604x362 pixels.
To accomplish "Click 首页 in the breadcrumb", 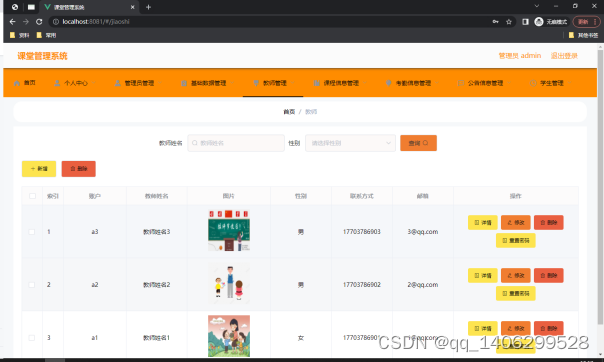I will coord(289,112).
